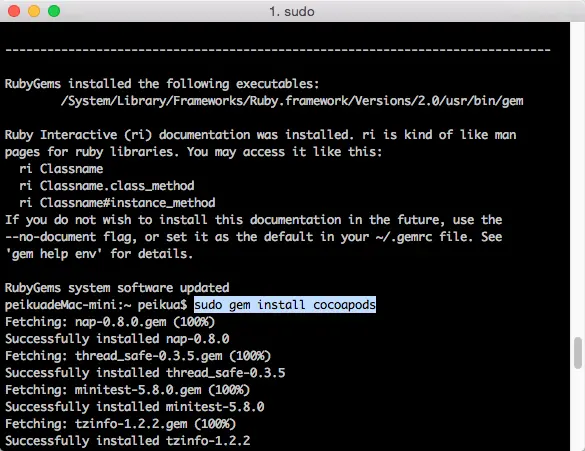Click the line "RubyGems installed the following executables:"

point(162,84)
